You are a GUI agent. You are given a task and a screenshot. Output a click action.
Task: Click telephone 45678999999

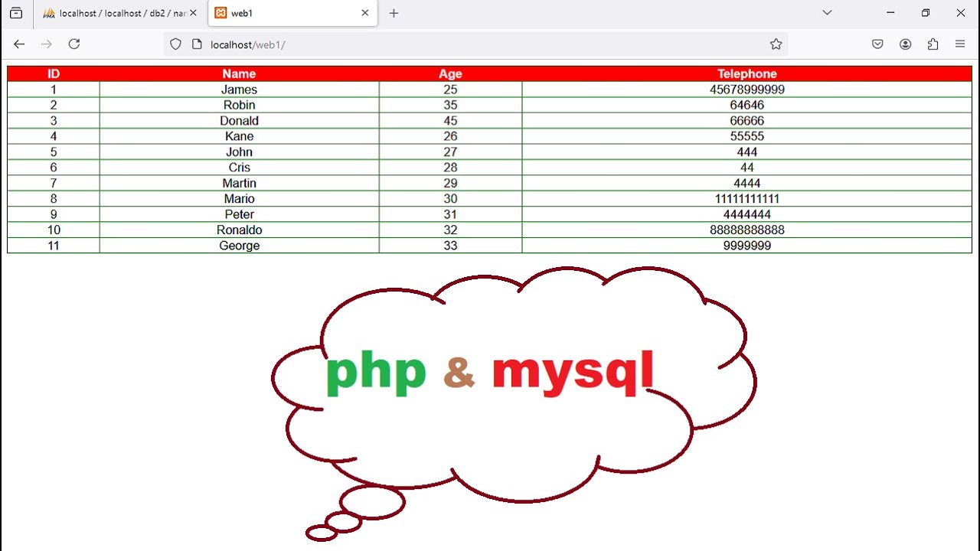click(747, 90)
